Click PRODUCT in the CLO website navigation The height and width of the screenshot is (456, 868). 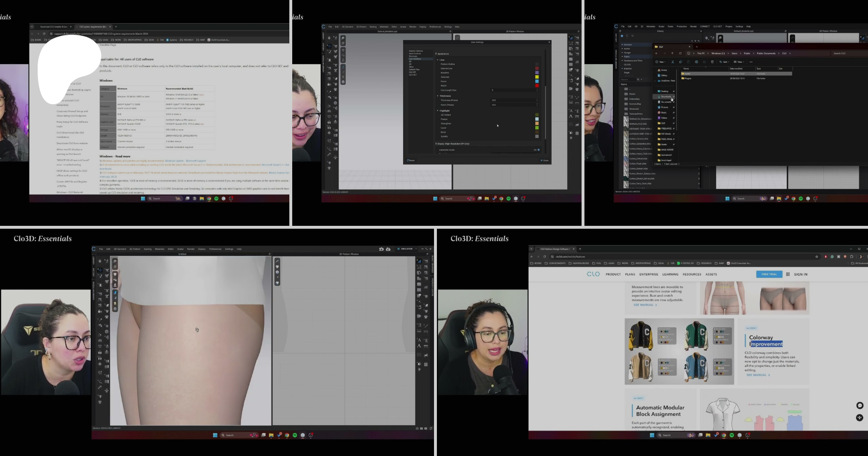coord(613,274)
